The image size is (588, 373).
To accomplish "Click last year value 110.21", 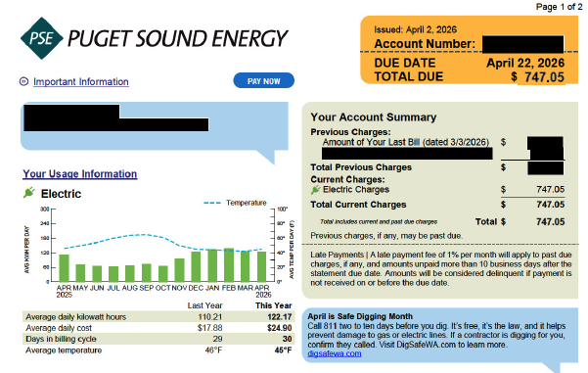I will pos(210,317).
